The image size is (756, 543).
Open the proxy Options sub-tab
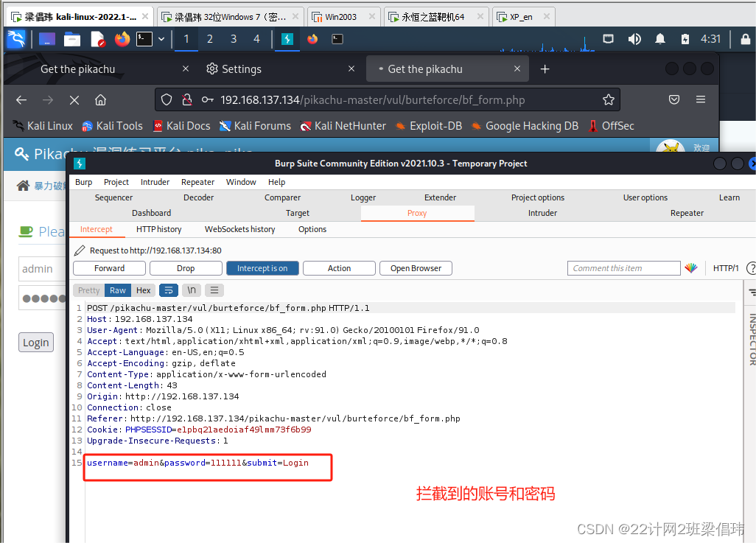312,229
